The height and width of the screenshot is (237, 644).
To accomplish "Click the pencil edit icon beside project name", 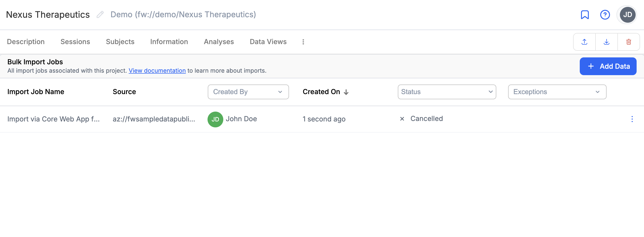I will coord(100,15).
